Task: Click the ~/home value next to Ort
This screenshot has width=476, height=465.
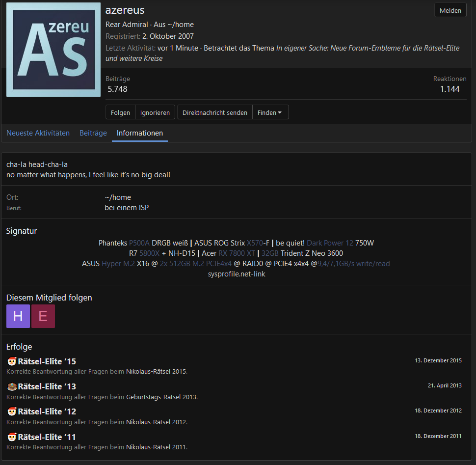Action: 118,197
